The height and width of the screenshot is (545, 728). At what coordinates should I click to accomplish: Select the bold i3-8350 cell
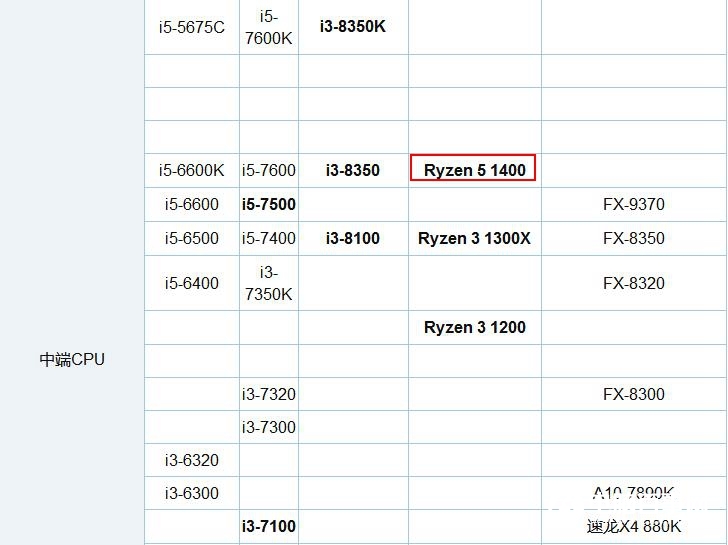click(x=353, y=170)
